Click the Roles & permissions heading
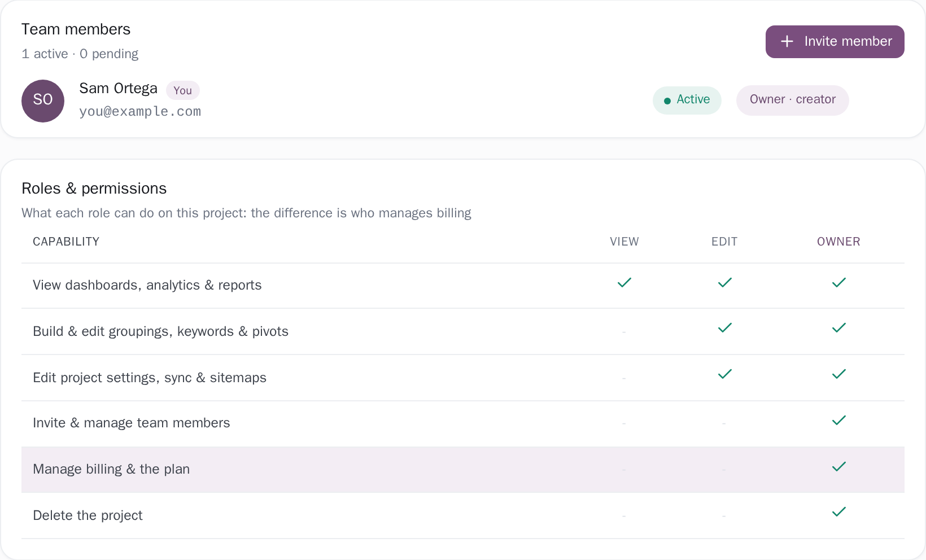This screenshot has height=560, width=926. (x=94, y=189)
